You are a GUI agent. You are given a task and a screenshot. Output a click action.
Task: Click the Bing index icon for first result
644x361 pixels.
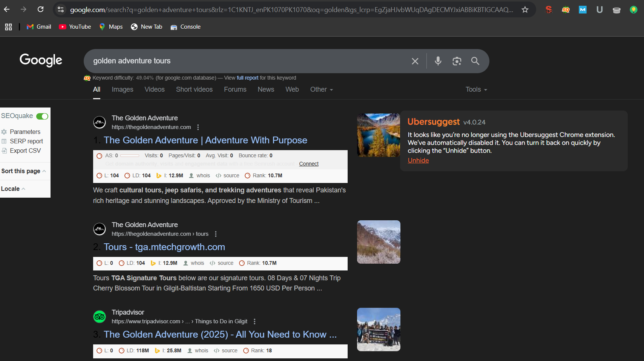tap(159, 175)
